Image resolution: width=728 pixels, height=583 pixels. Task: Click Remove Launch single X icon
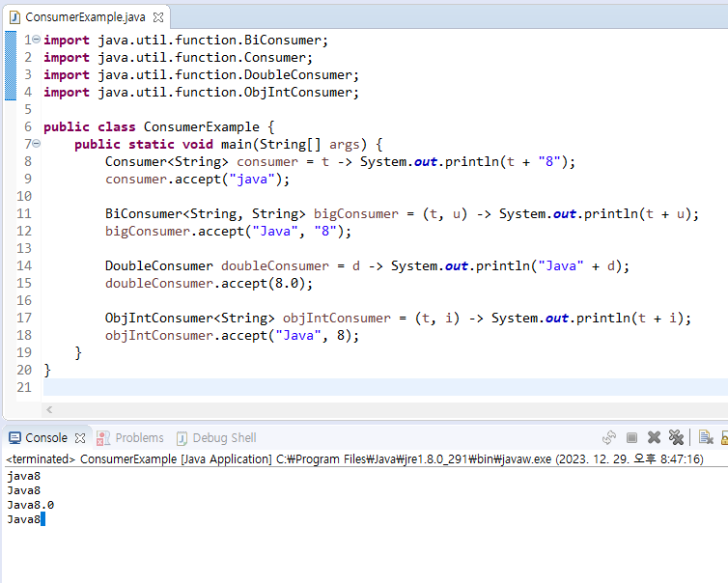click(x=654, y=437)
